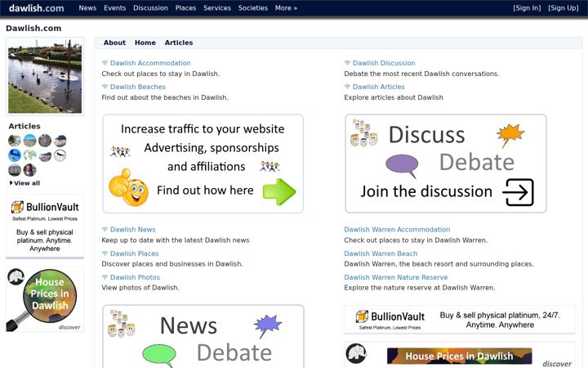Click the enter arrow icon beside Join the discussion

pos(518,192)
